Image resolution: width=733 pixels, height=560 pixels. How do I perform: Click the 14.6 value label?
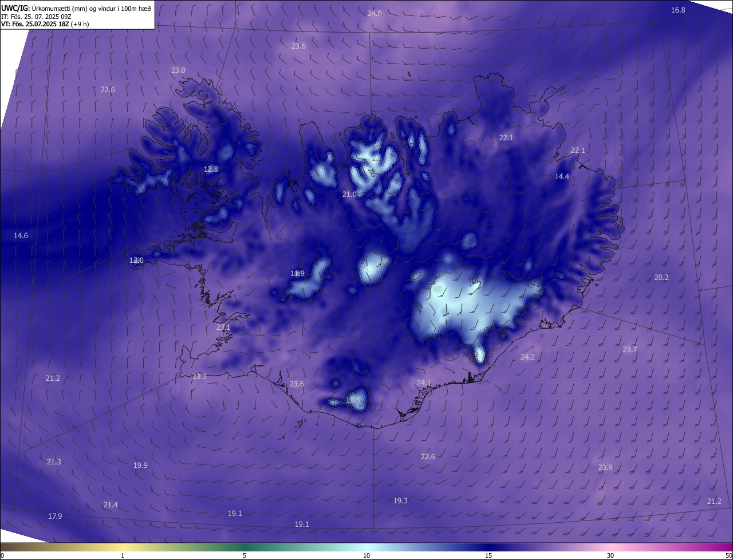click(x=21, y=235)
